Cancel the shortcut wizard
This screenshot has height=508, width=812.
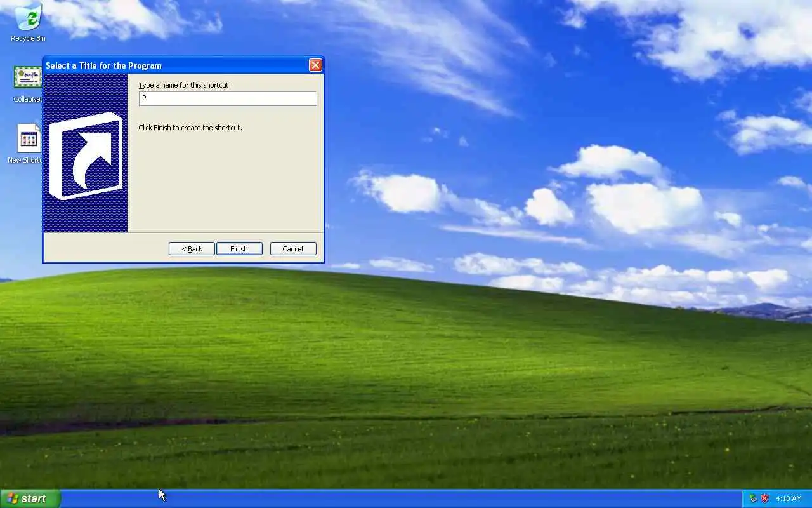[293, 248]
